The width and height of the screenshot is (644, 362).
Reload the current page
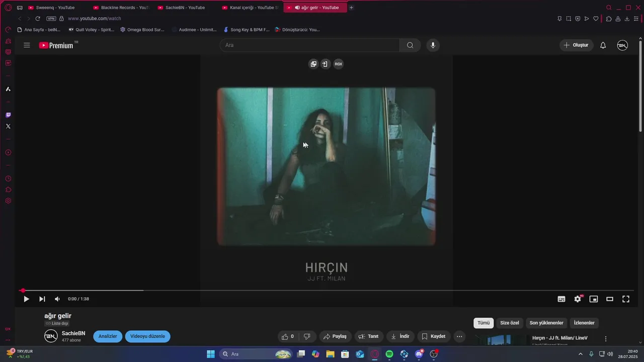[x=38, y=19]
